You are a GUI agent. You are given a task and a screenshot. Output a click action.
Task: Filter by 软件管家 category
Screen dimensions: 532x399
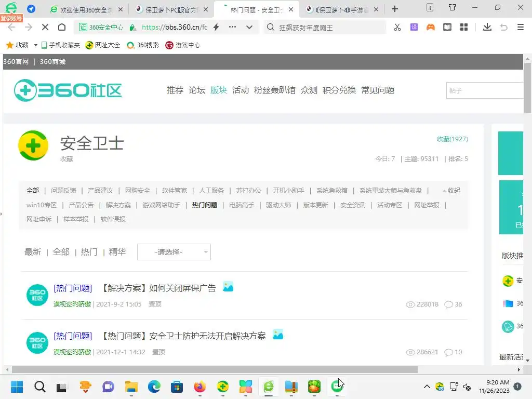point(175,191)
